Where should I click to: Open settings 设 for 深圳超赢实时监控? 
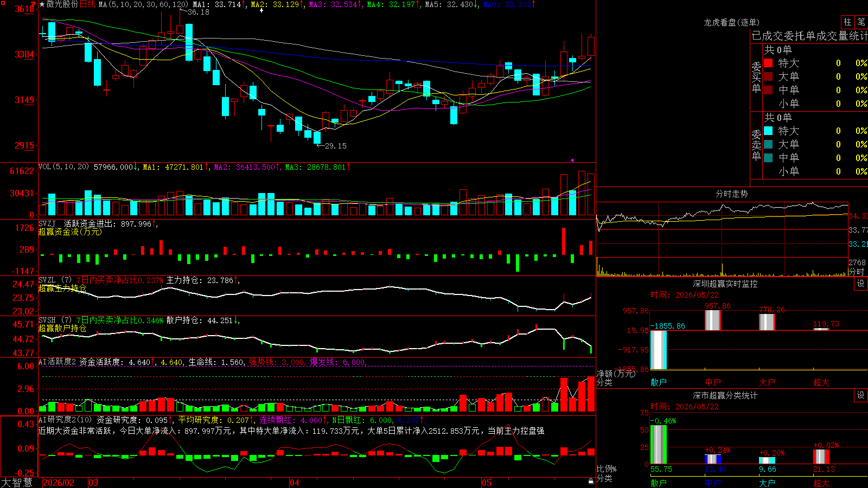(x=861, y=284)
